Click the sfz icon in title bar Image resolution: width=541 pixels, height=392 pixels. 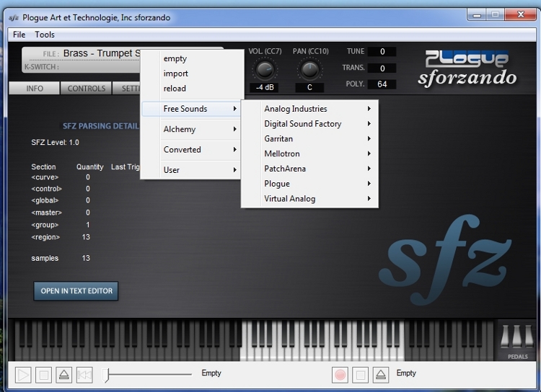click(x=14, y=17)
